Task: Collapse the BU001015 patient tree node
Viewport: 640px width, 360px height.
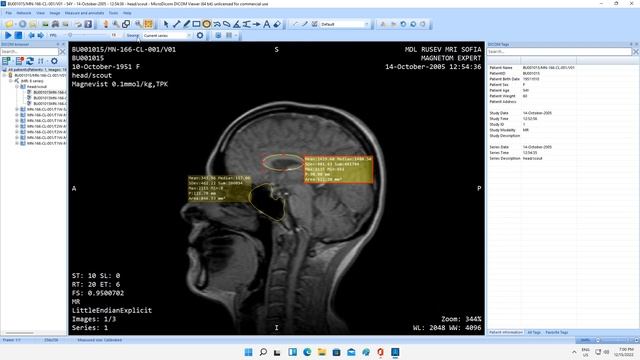Action: point(5,75)
